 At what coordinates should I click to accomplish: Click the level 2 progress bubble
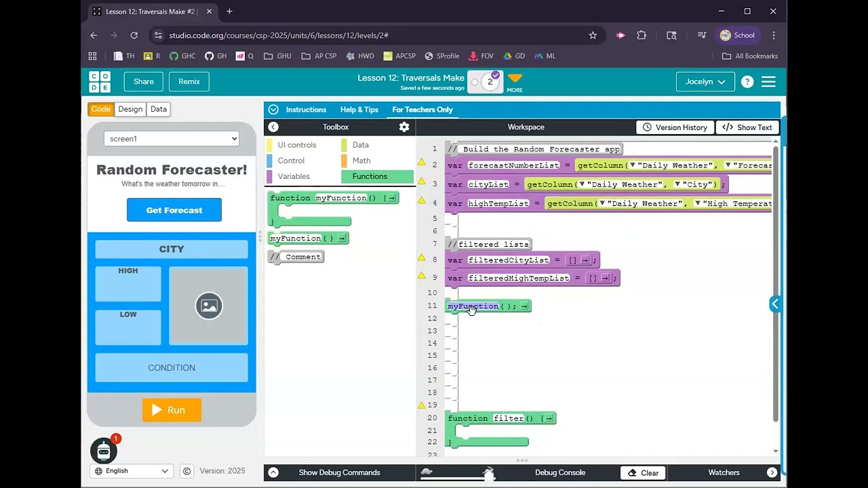[490, 82]
